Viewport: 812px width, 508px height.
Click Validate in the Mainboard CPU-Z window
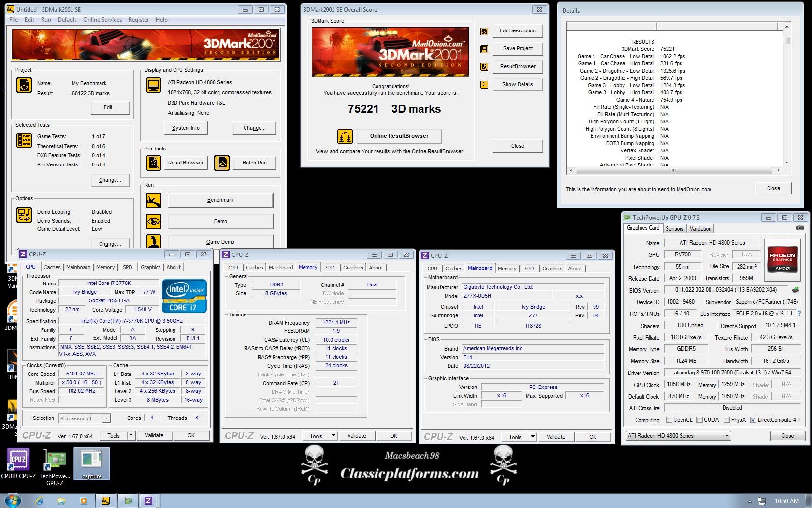coord(556,437)
